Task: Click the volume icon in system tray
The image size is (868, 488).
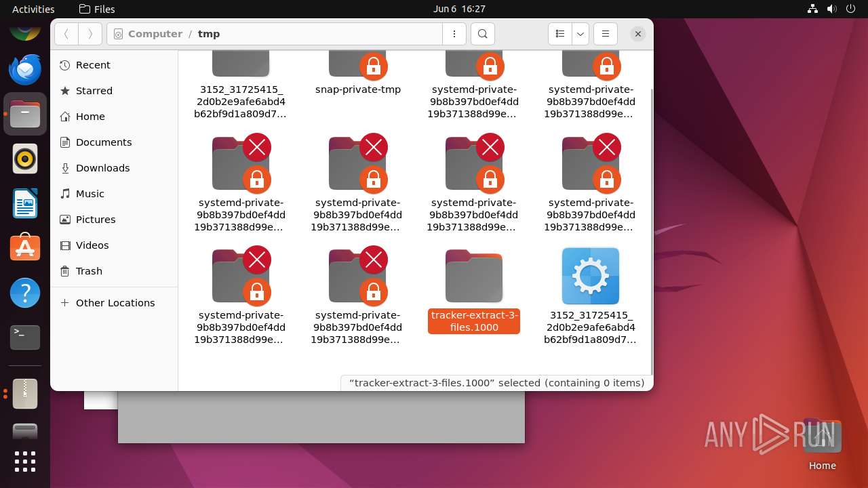Action: [x=831, y=9]
